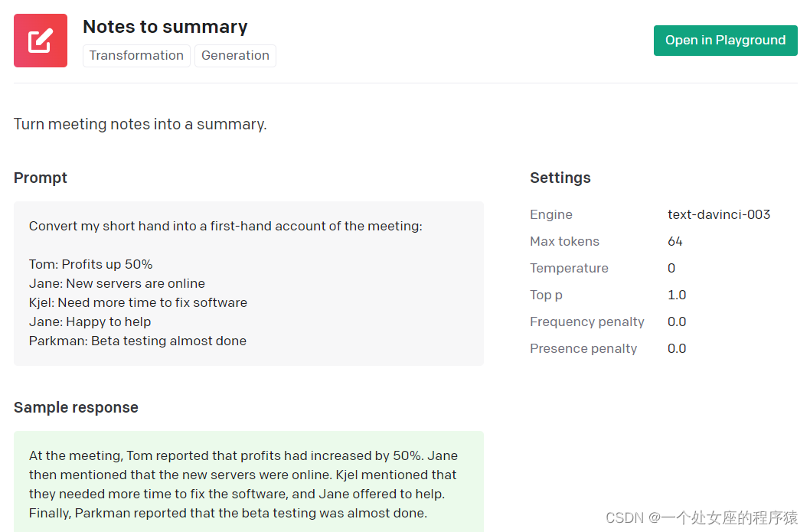Click the green sample response box
Image resolution: width=810 pixels, height=532 pixels.
click(x=249, y=481)
